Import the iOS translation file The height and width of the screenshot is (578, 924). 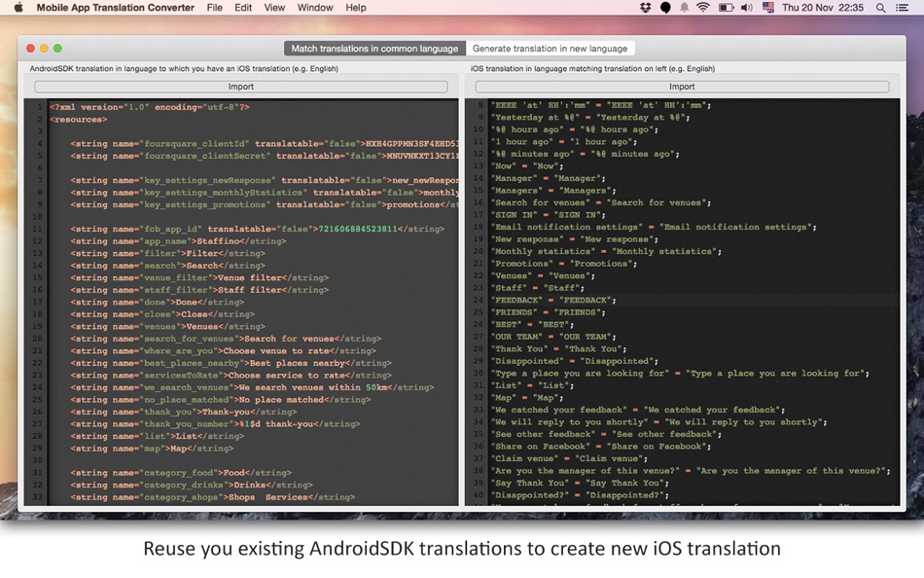[x=682, y=87]
